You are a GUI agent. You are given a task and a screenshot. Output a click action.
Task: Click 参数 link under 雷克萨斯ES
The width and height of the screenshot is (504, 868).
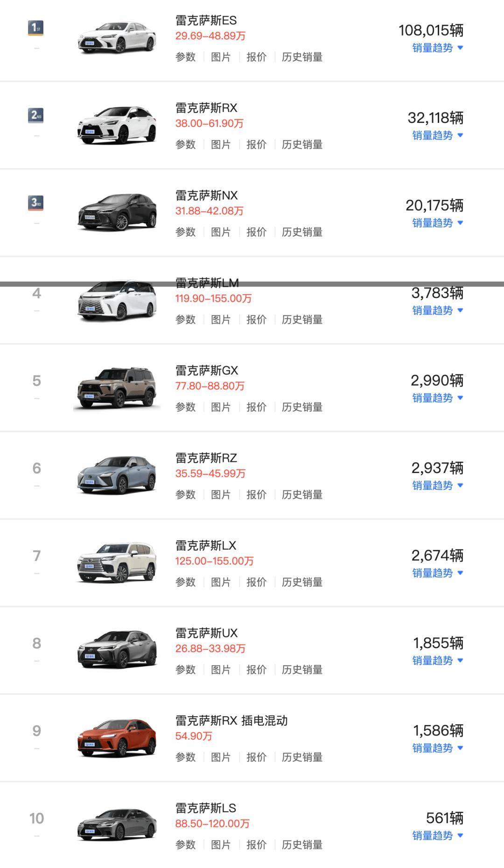click(186, 57)
